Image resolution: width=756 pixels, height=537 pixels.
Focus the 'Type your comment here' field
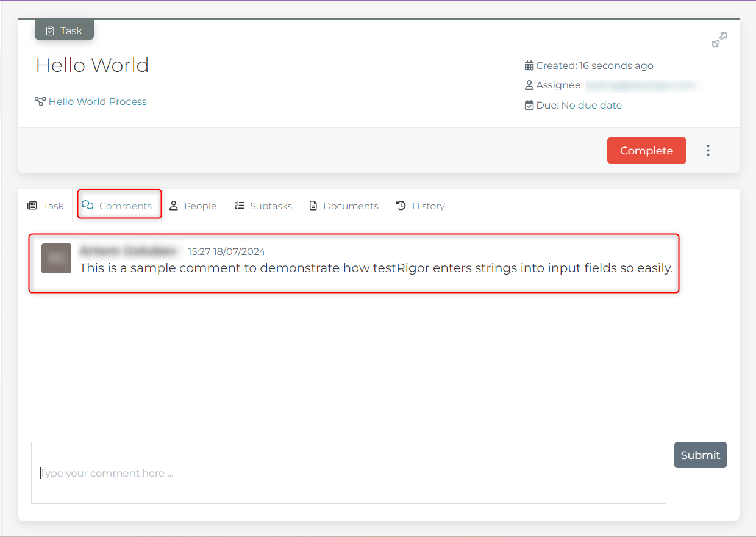348,473
